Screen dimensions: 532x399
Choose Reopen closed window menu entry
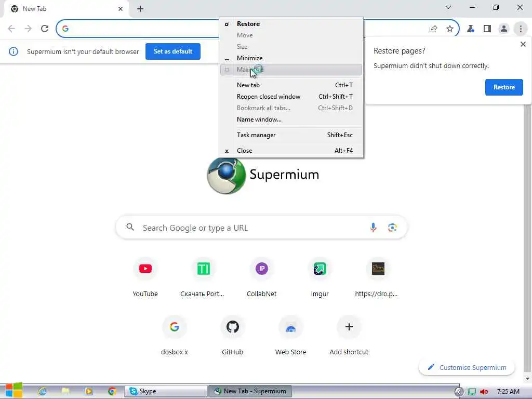pyautogui.click(x=291, y=97)
